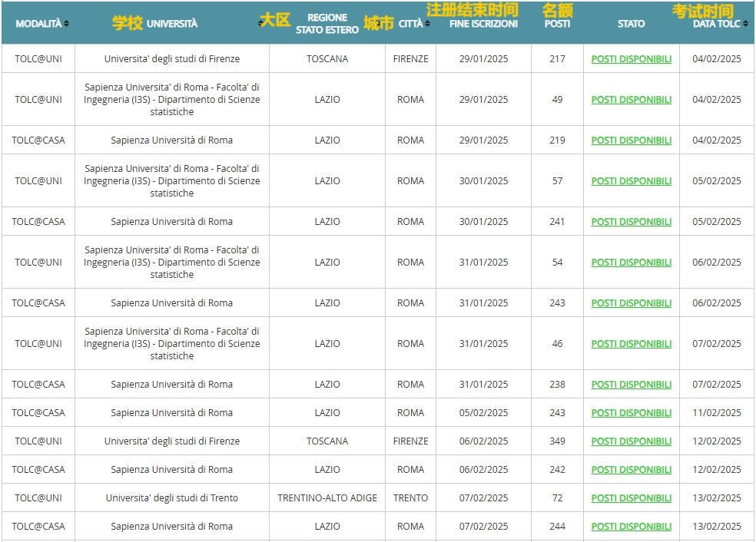Click the POSTI column header
756x542 pixels.
coord(557,24)
